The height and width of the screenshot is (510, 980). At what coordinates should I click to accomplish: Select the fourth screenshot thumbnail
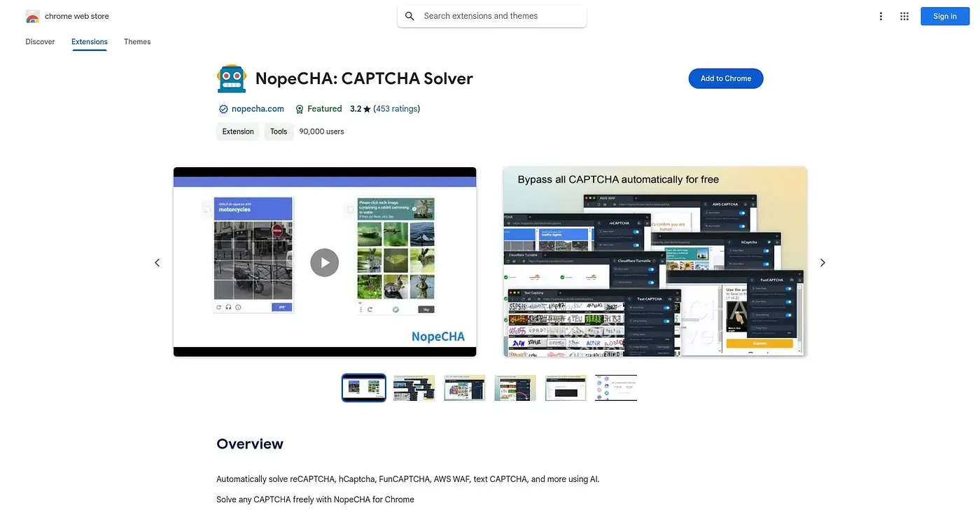click(515, 388)
